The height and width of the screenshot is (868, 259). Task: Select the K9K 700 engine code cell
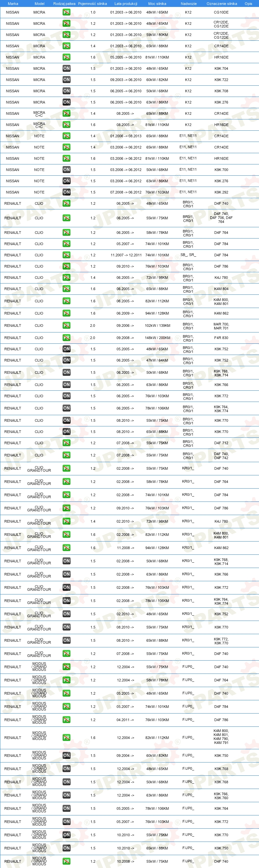click(x=221, y=170)
